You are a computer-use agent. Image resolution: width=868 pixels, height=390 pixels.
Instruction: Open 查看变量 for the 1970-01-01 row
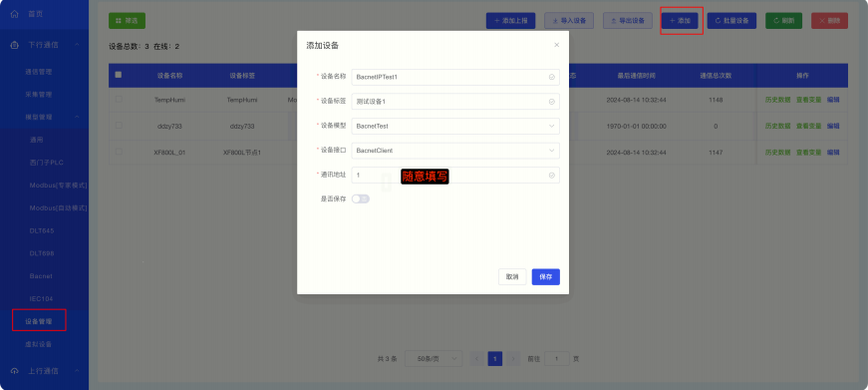(x=809, y=126)
